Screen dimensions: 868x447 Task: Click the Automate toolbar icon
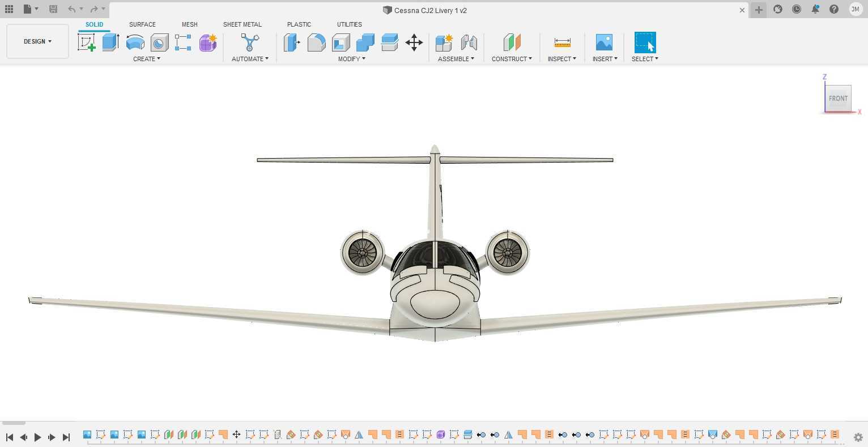coord(250,42)
